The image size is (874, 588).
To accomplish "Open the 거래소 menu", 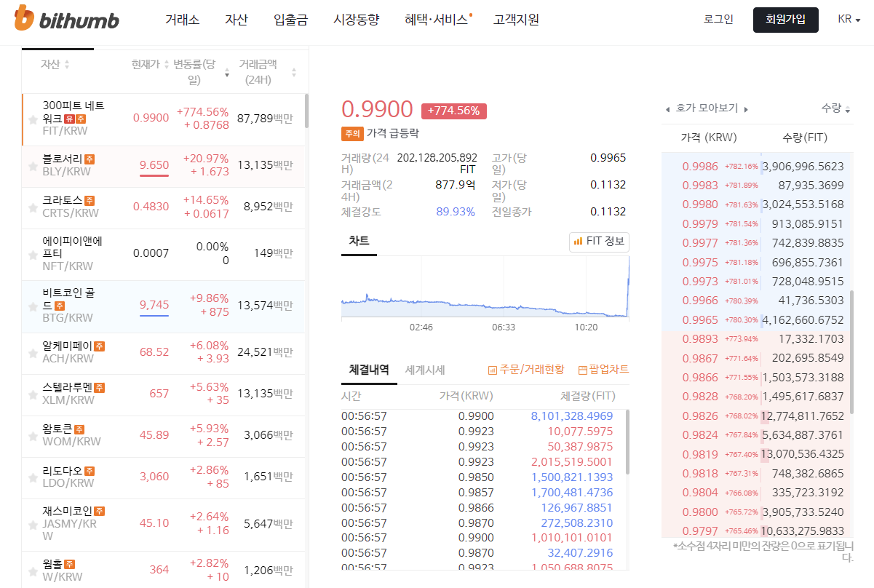I will point(182,20).
